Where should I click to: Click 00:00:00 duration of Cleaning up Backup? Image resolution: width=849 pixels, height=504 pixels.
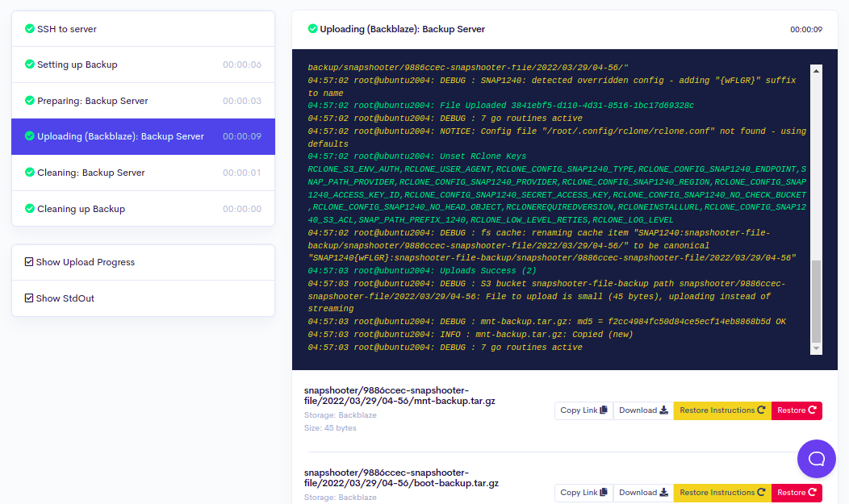242,209
